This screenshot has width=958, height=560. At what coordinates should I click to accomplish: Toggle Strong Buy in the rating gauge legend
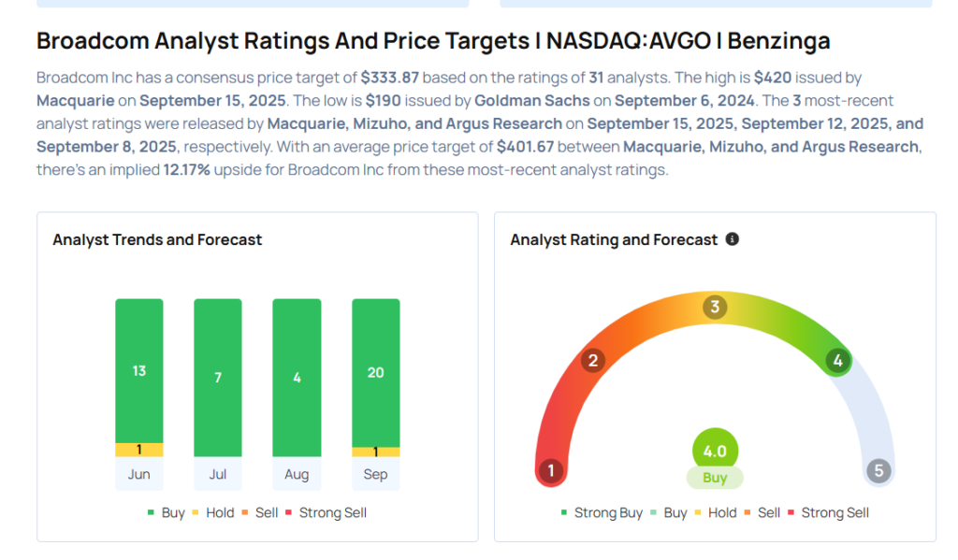point(602,512)
